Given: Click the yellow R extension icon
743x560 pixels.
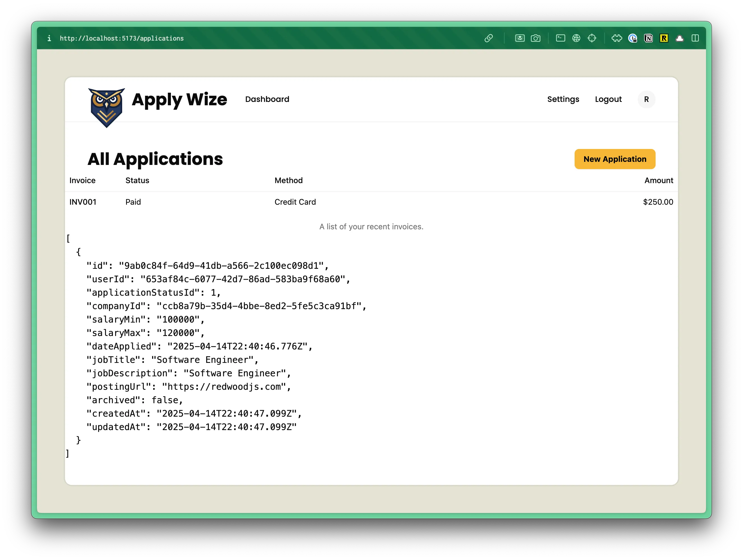Looking at the screenshot, I should 664,38.
